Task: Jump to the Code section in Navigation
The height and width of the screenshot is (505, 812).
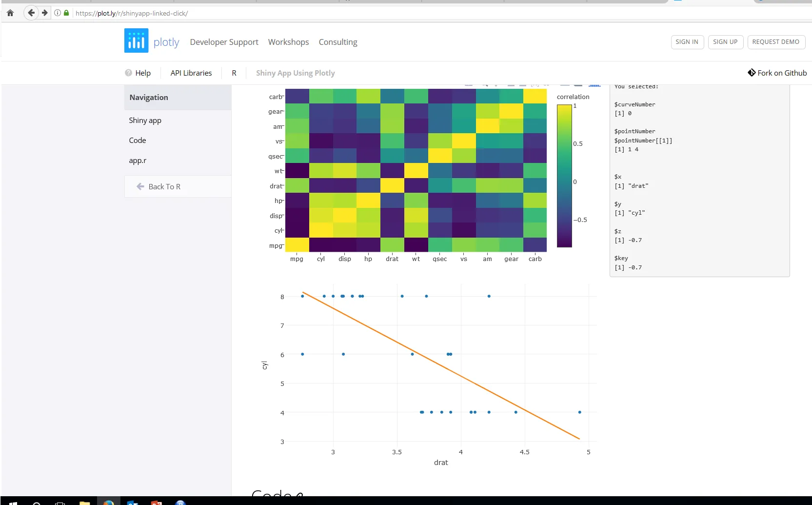Action: (138, 140)
